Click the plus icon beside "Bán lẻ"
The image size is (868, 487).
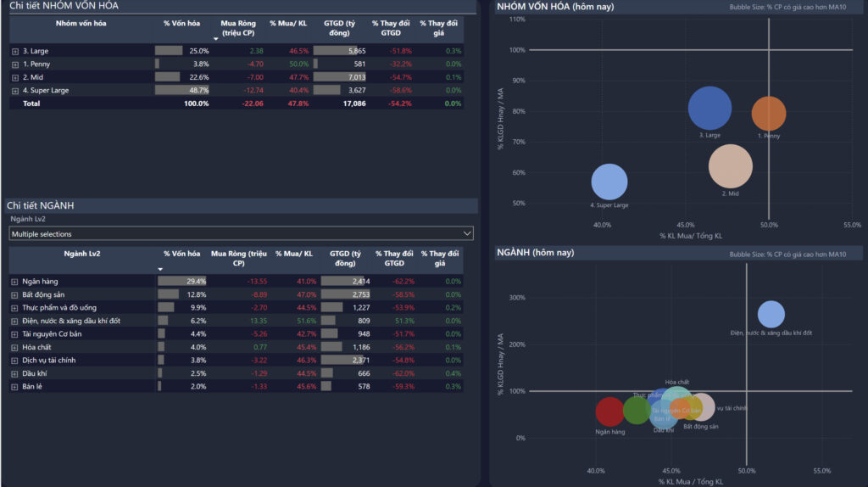[15, 387]
